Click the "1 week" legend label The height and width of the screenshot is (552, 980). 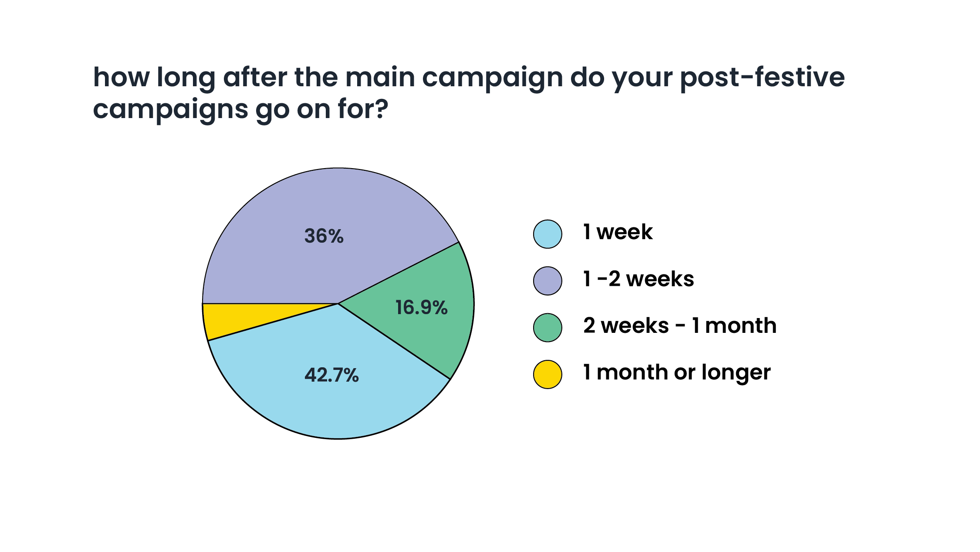(618, 232)
